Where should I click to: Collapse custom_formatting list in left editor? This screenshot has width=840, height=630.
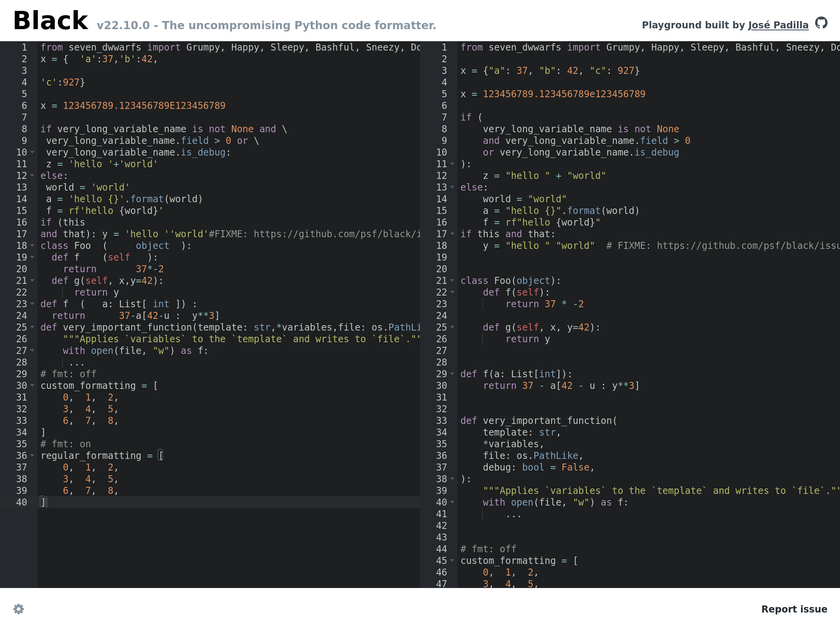coord(32,386)
